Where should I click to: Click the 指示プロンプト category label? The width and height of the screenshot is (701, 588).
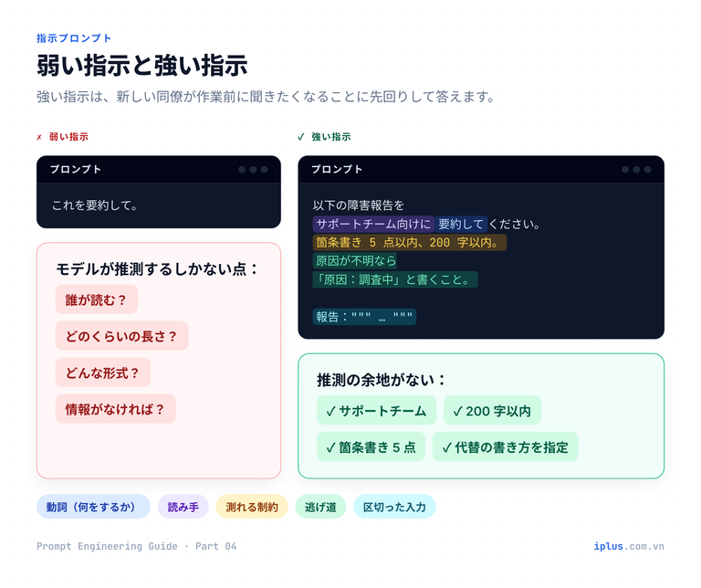(74, 38)
